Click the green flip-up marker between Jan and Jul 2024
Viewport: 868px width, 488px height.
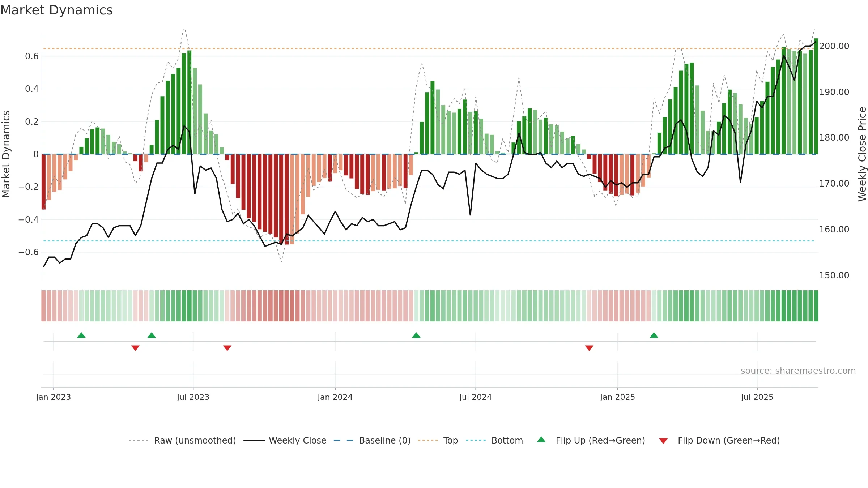click(x=416, y=335)
